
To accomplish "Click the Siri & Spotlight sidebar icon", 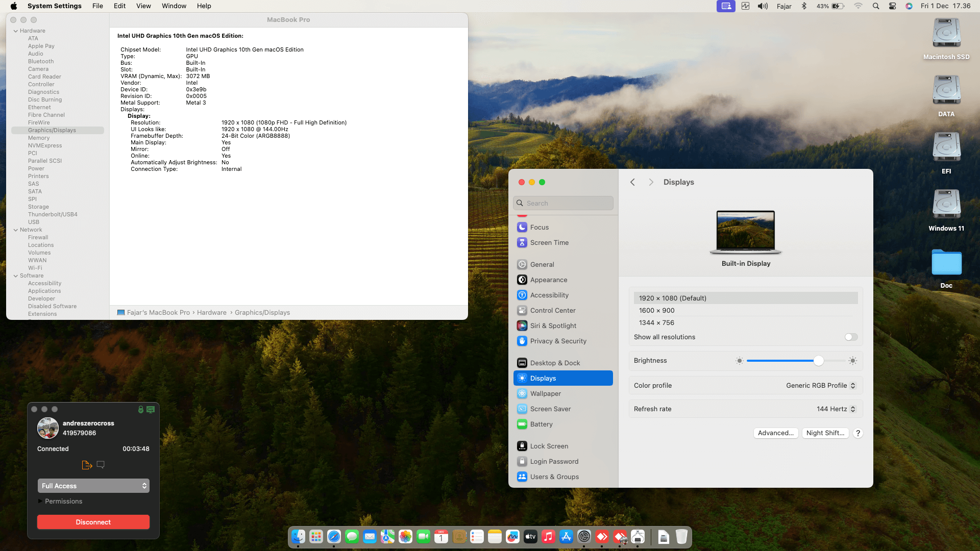I will pyautogui.click(x=522, y=325).
